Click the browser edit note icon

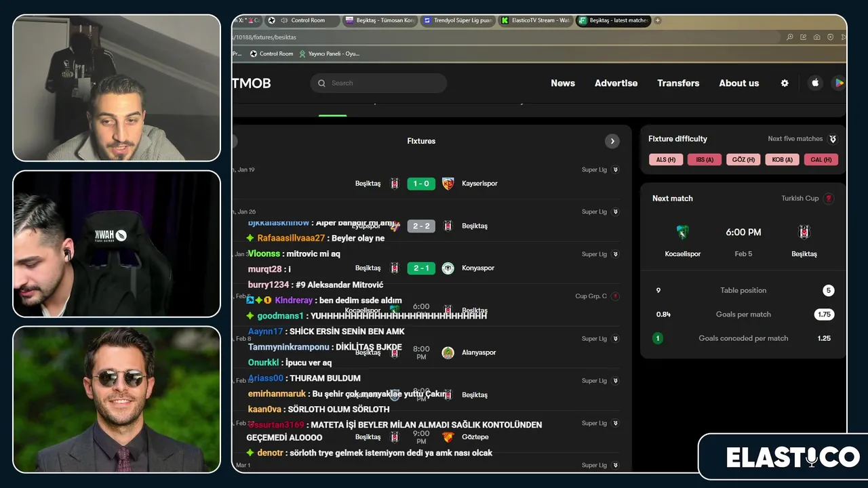click(804, 37)
